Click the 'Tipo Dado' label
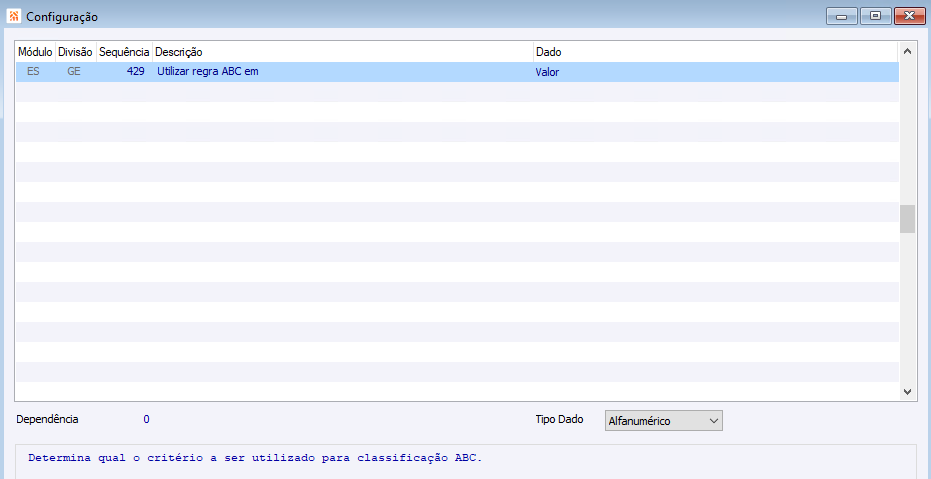This screenshot has height=479, width=931. coord(559,419)
